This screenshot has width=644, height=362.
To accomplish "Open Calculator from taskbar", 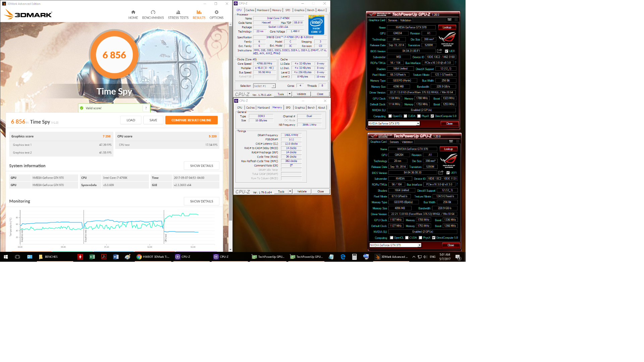I will pyautogui.click(x=354, y=257).
